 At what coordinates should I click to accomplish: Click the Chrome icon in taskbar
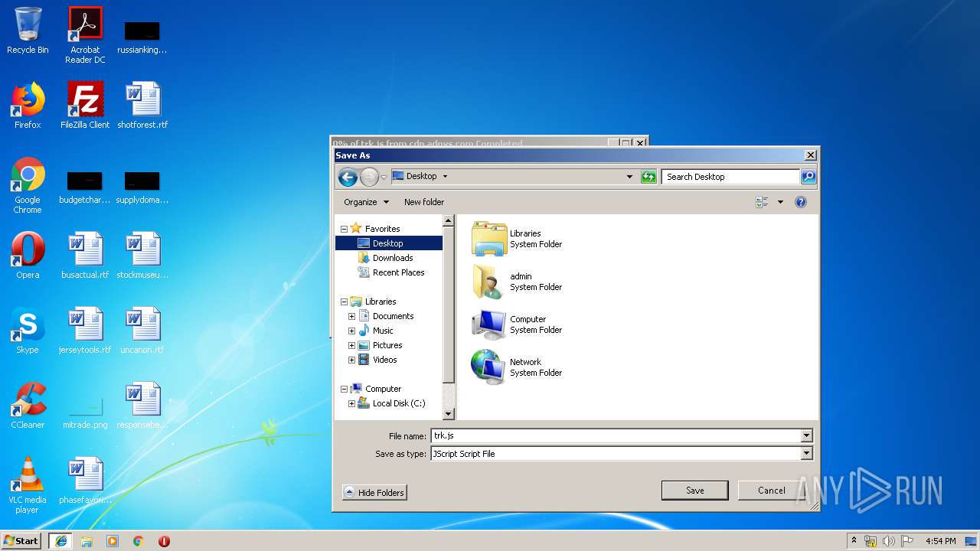[x=138, y=541]
